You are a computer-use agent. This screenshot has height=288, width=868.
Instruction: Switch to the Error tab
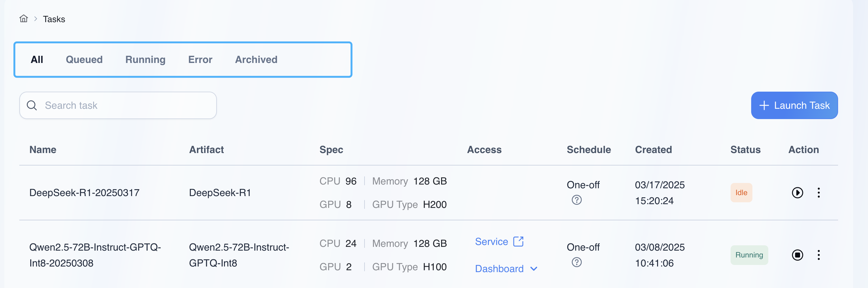(200, 60)
